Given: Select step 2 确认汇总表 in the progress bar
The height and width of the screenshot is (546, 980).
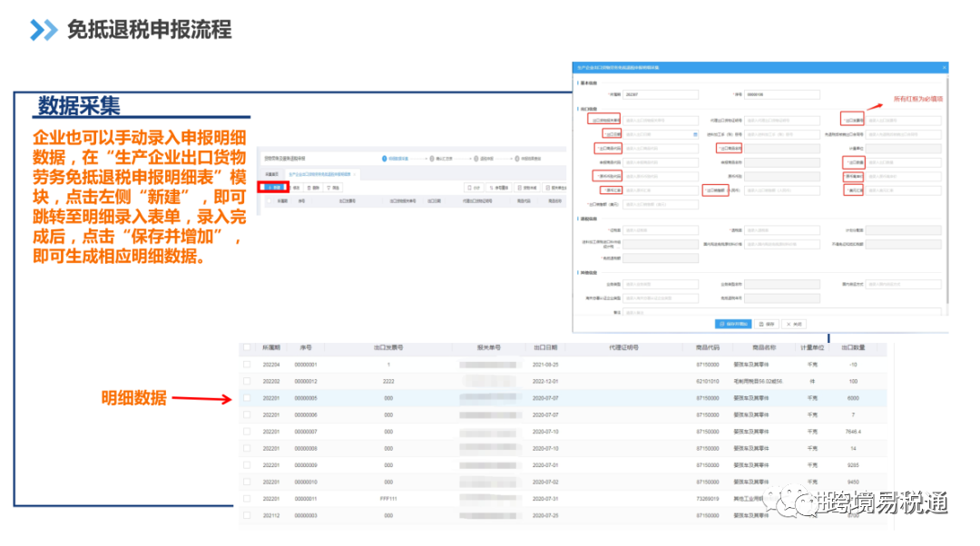Looking at the screenshot, I should (441, 159).
